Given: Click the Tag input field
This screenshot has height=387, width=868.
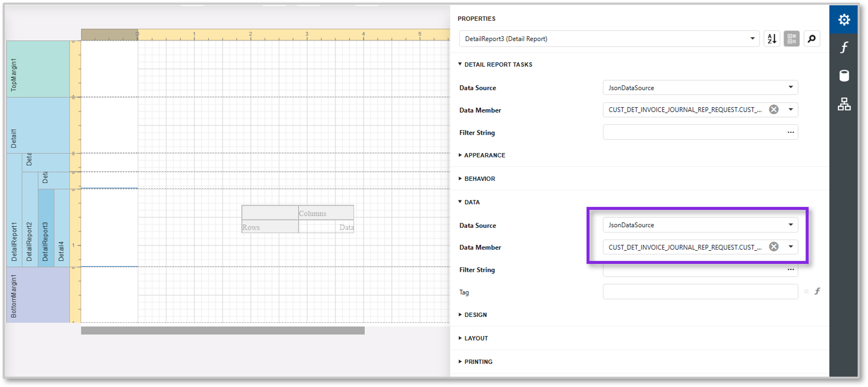Looking at the screenshot, I should (700, 292).
